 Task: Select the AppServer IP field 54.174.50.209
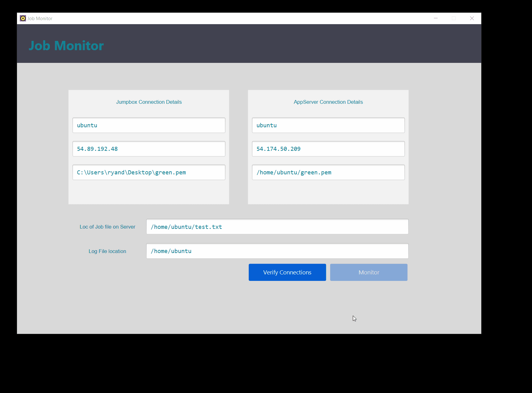pos(328,149)
